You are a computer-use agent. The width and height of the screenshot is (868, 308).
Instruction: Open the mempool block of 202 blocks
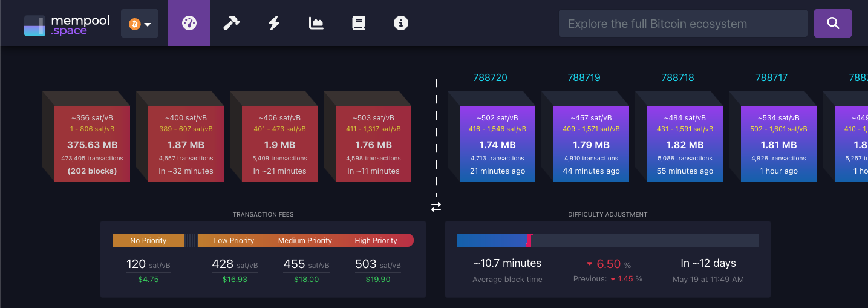pos(92,144)
